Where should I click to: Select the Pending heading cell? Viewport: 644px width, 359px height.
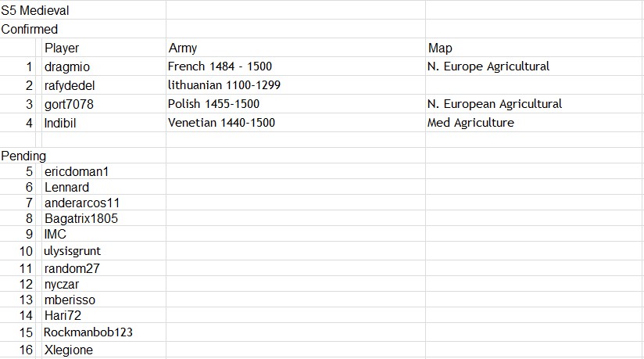(x=83, y=156)
